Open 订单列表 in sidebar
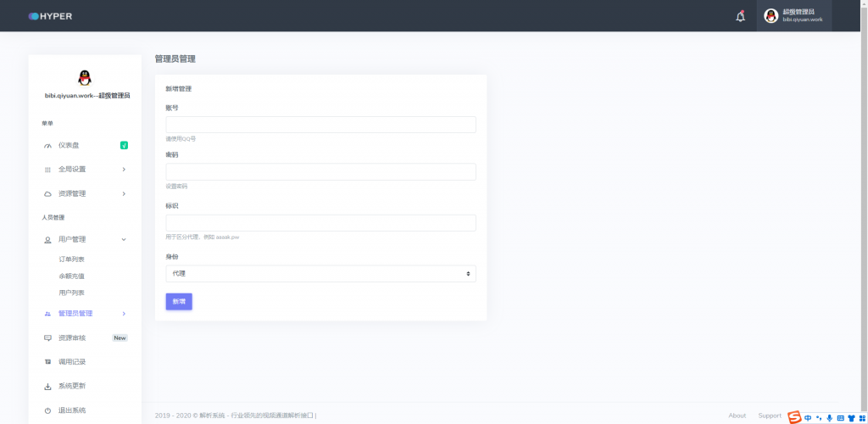The image size is (868, 424). pyautogui.click(x=71, y=259)
